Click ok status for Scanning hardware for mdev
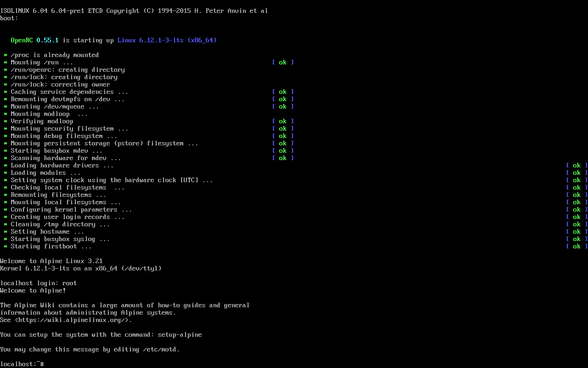This screenshot has width=588, height=368. [283, 158]
